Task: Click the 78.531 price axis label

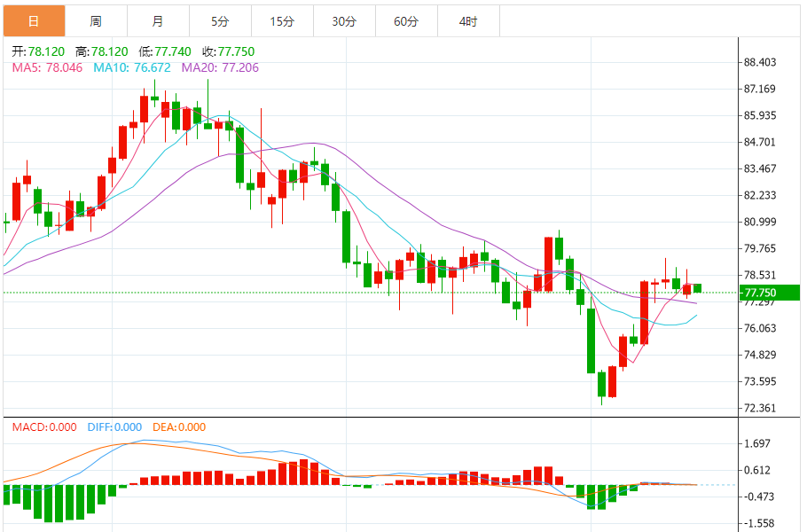Action: point(760,275)
